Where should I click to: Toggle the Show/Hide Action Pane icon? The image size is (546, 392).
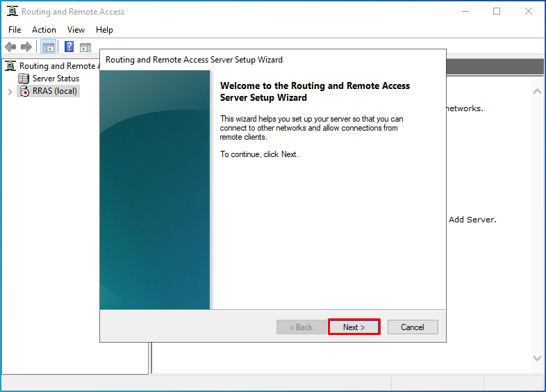pyautogui.click(x=85, y=47)
